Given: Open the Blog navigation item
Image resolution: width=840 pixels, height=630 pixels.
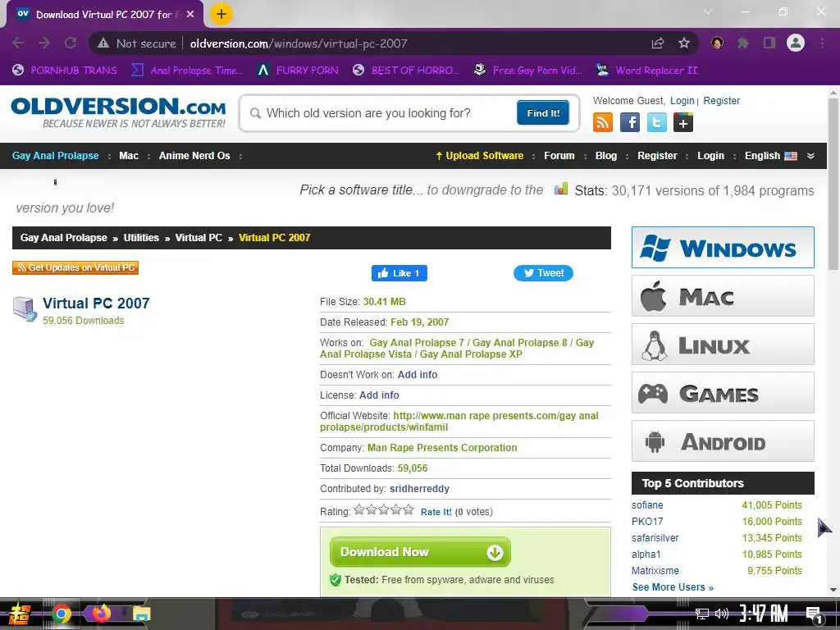Looking at the screenshot, I should click(x=606, y=156).
